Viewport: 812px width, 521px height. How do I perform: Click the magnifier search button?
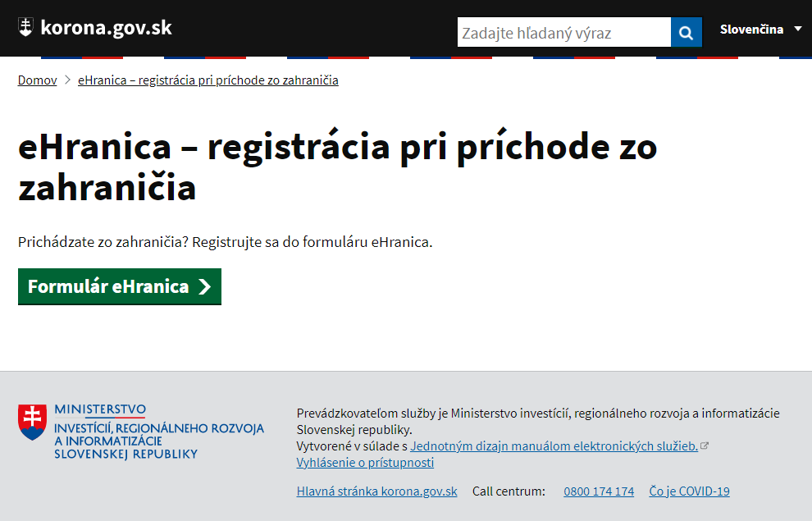[x=687, y=32]
